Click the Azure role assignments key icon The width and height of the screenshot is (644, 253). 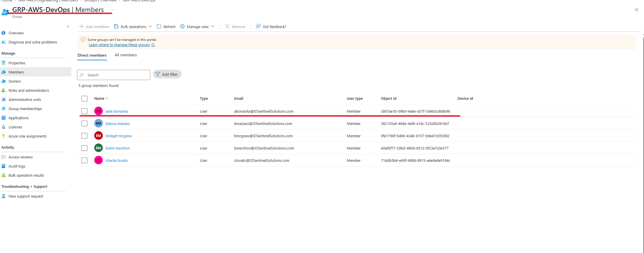[x=3, y=136]
